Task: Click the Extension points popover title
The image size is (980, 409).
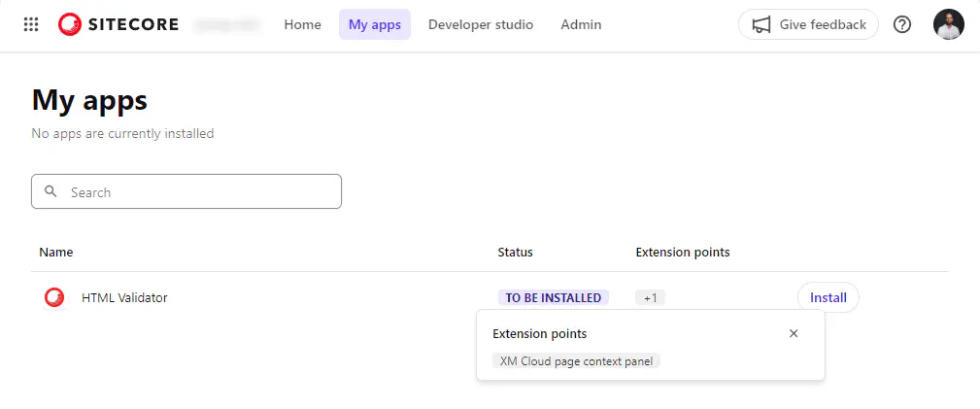Action: (x=539, y=333)
